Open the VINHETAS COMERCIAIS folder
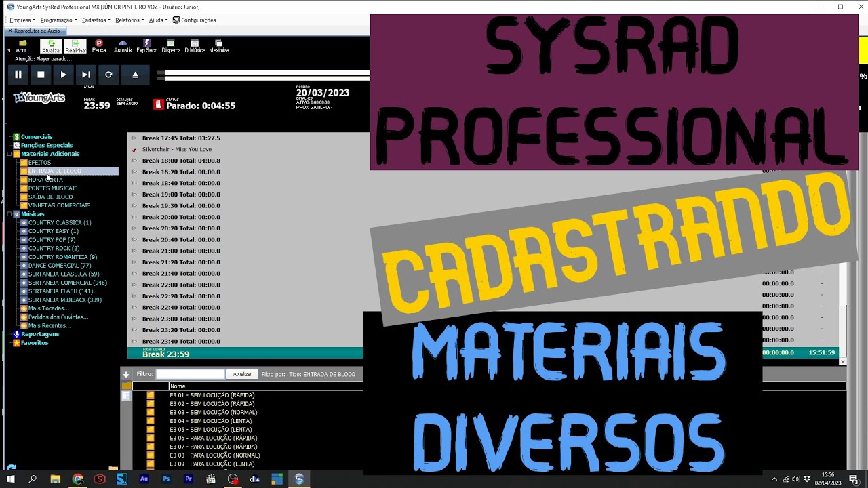868x488 pixels. coord(59,205)
